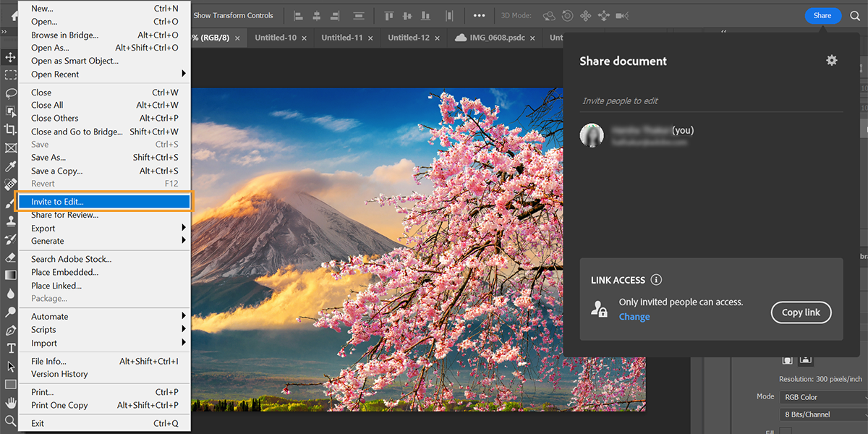Viewport: 868px width, 434px height.
Task: Set canvas orientation to landscape
Action: click(x=806, y=359)
